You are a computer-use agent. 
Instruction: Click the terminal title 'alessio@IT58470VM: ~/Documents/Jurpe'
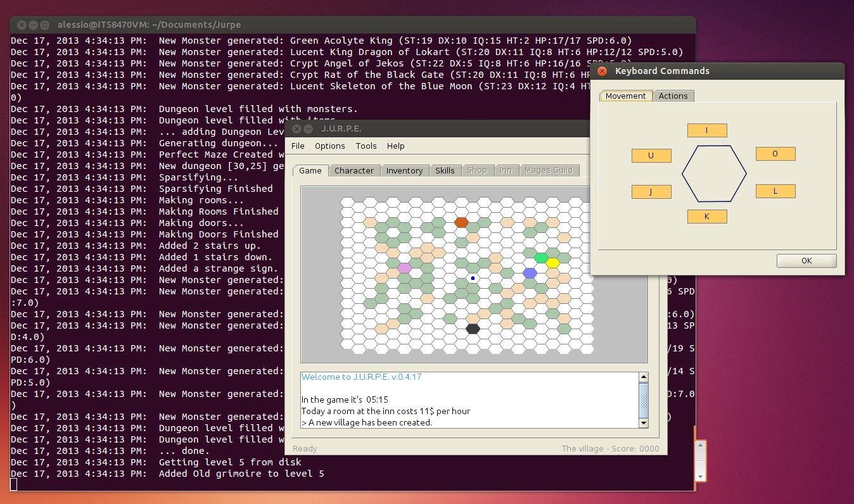point(149,25)
